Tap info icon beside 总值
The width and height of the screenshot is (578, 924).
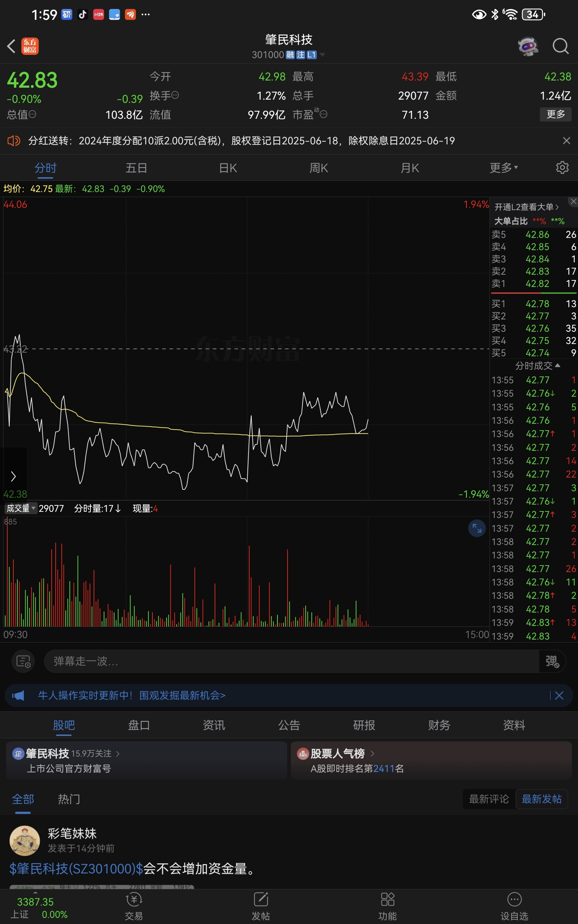click(33, 114)
